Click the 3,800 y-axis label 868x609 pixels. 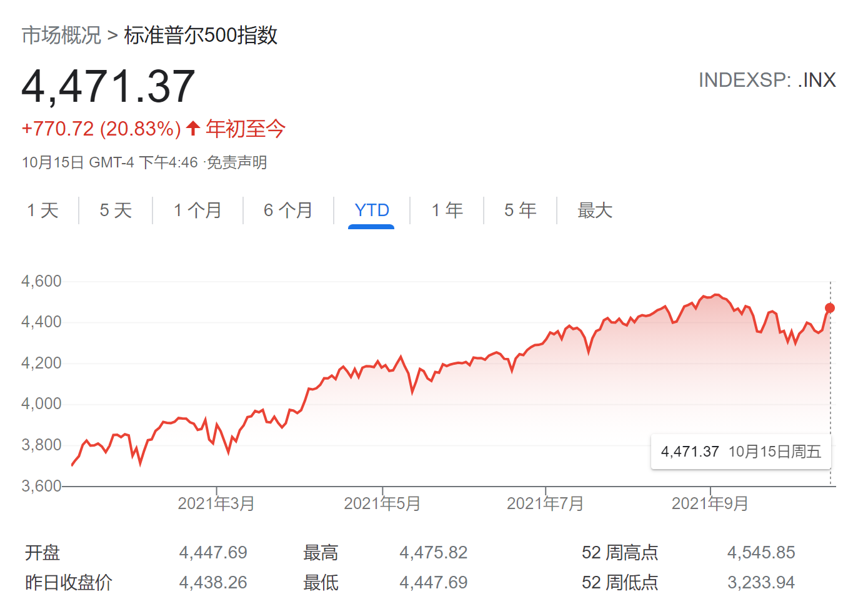pos(41,445)
